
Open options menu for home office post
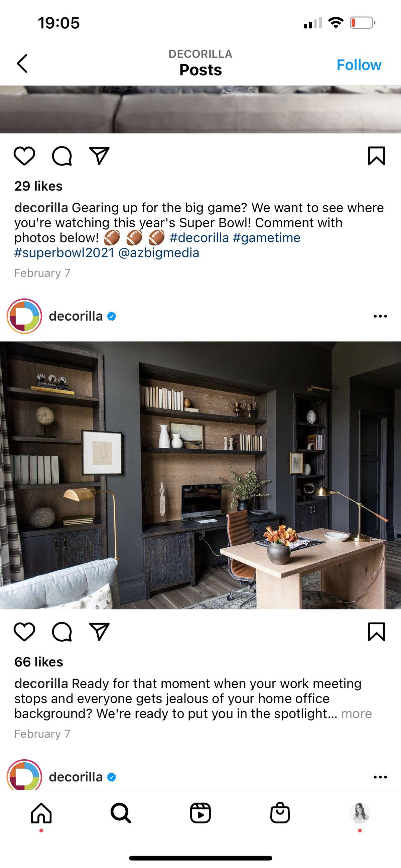click(380, 316)
